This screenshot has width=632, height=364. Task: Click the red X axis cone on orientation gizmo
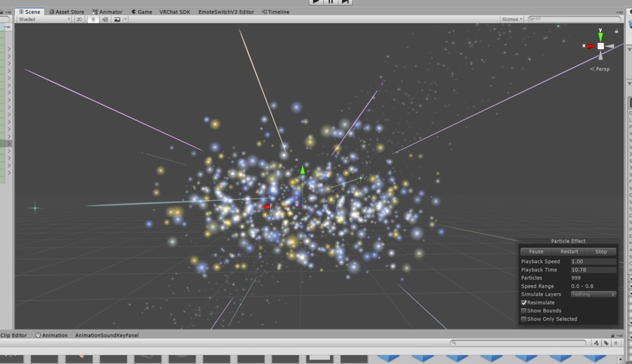pos(591,46)
